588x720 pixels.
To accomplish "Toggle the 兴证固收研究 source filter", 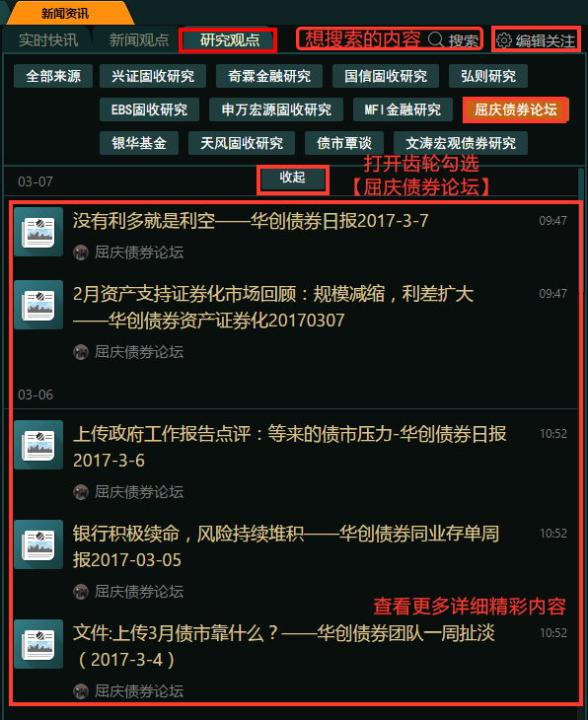I will pyautogui.click(x=153, y=76).
